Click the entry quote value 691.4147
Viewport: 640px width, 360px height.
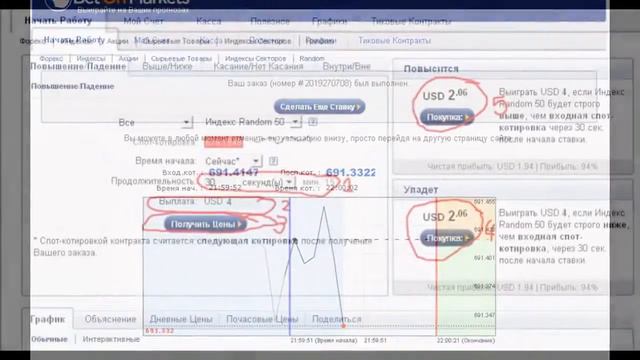point(233,172)
